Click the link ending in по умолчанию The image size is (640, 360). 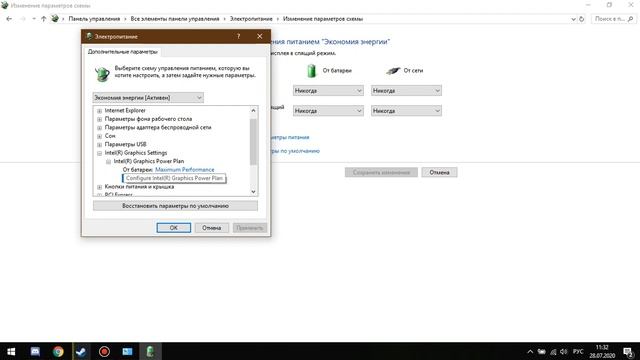(296, 151)
